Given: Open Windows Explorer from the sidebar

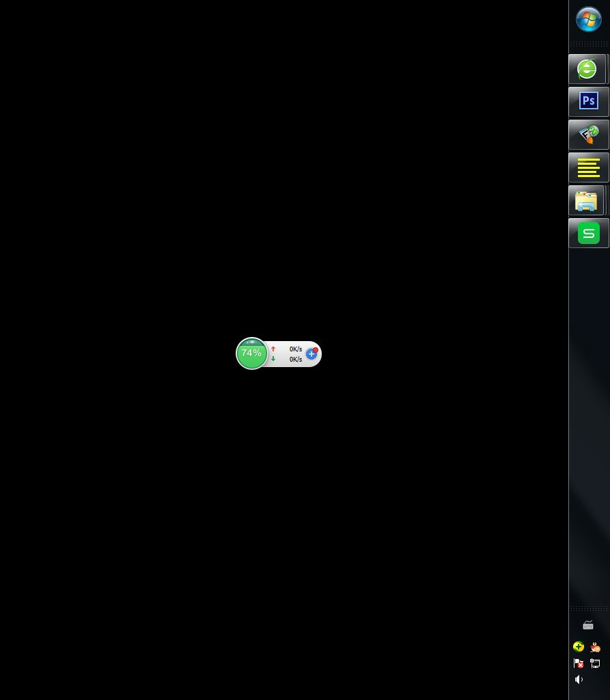Looking at the screenshot, I should 587,200.
